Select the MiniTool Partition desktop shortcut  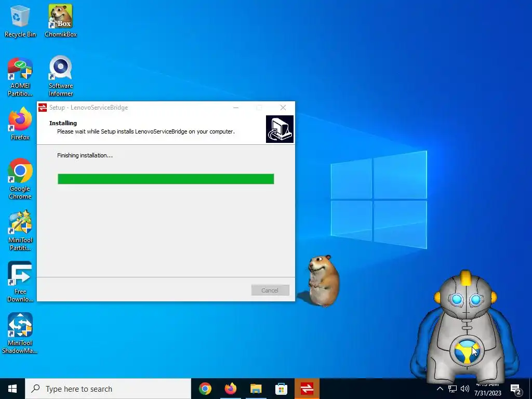coord(20,230)
